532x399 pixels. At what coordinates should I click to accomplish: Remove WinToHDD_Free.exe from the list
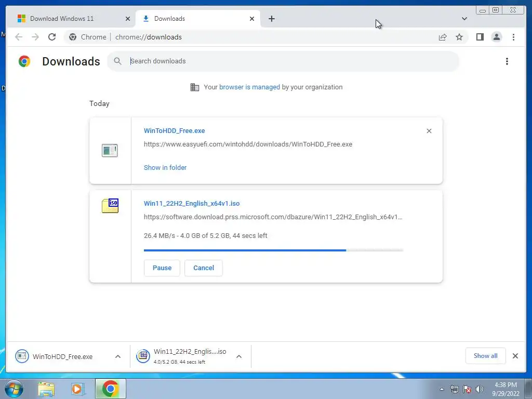(x=429, y=131)
